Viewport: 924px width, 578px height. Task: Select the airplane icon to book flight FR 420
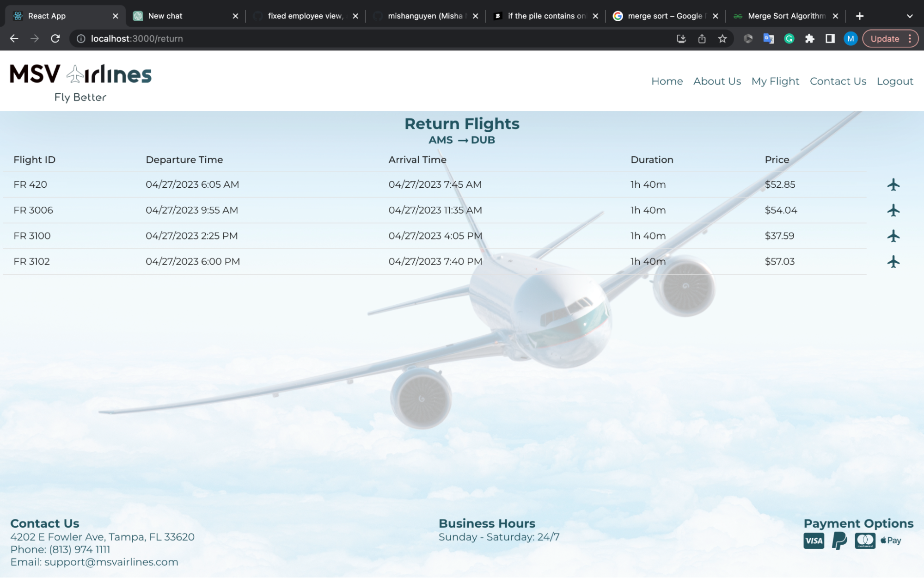(x=894, y=184)
